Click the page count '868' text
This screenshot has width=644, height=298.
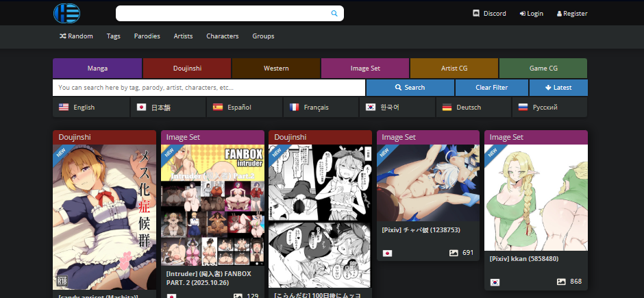pyautogui.click(x=575, y=282)
